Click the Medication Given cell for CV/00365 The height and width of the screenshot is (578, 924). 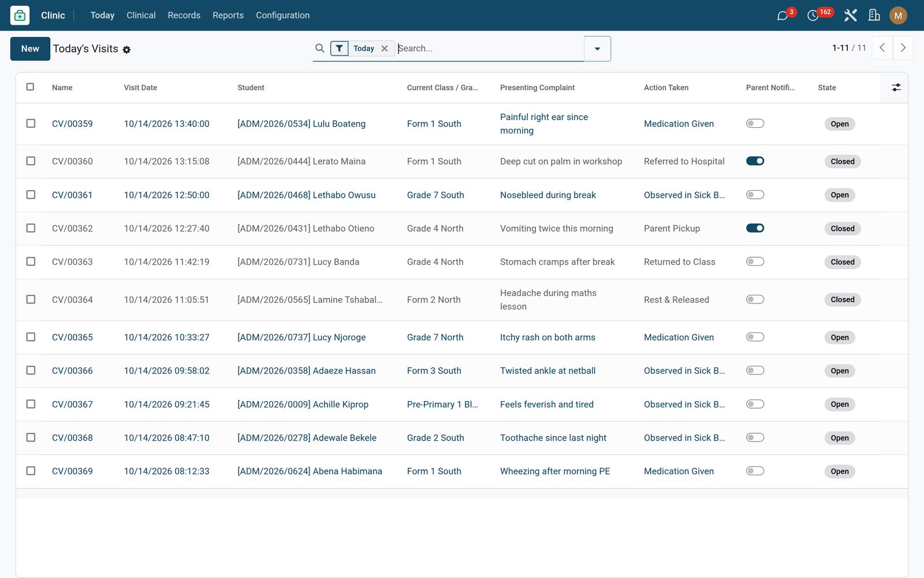click(679, 338)
